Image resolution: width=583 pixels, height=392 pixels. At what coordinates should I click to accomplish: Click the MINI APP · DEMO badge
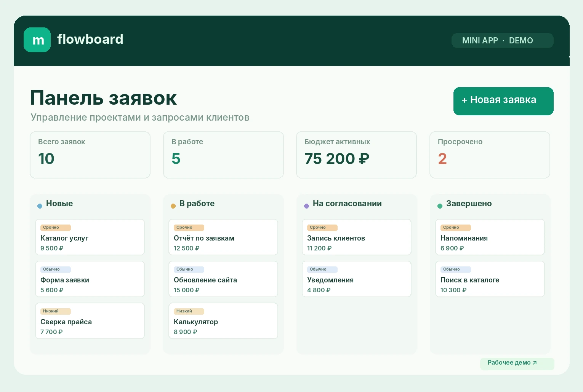click(x=502, y=41)
